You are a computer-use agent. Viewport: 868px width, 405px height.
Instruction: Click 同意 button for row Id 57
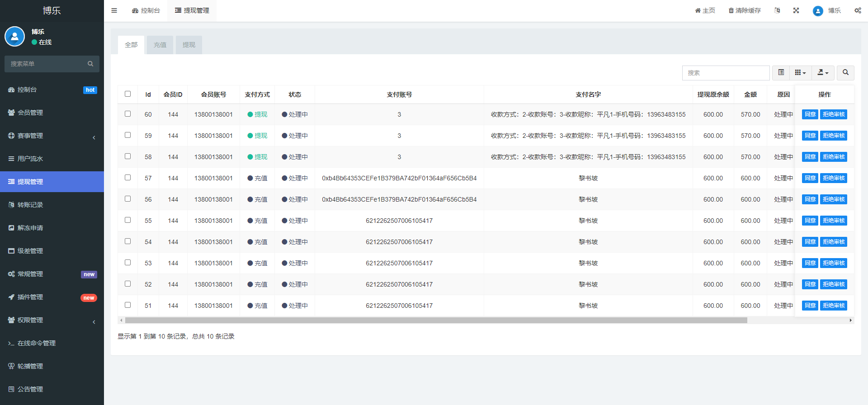[810, 178]
